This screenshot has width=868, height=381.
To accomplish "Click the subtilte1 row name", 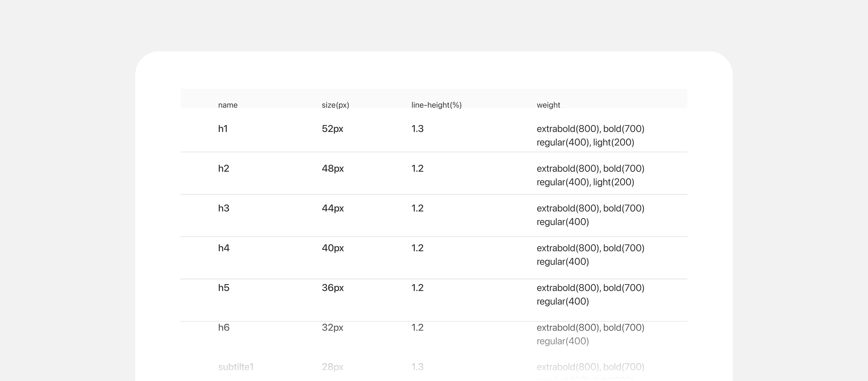I will coord(236,367).
